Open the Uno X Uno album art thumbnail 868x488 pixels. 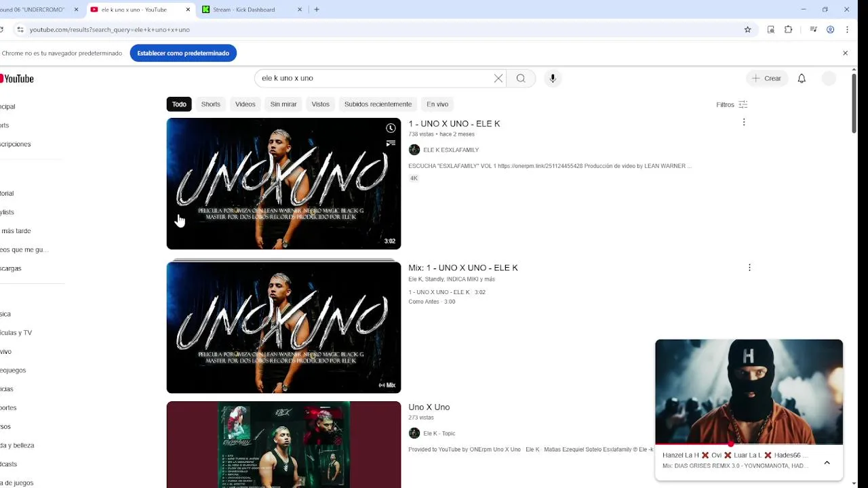pos(283,445)
